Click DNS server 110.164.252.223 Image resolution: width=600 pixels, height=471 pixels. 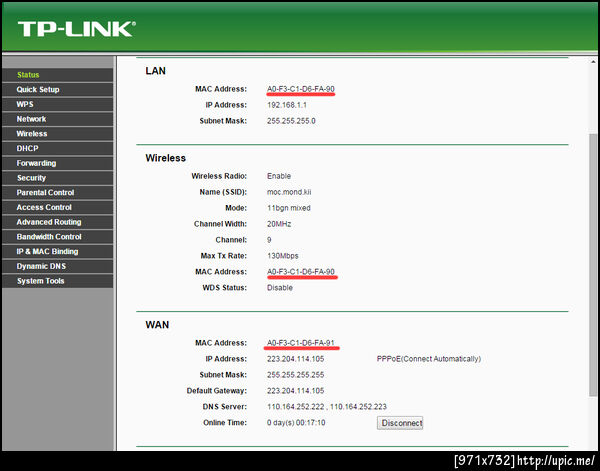(x=358, y=407)
